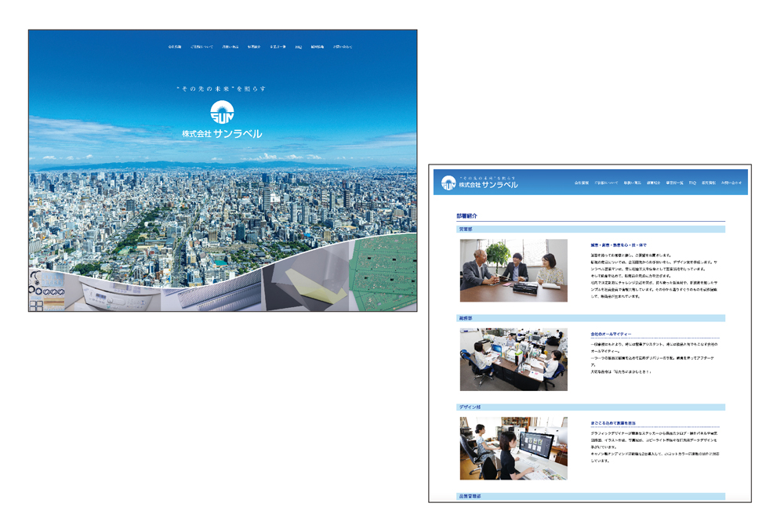This screenshot has width=784, height=532.
Task: Click the 株式会社サンラベル name in hero banner
Action: [x=222, y=134]
